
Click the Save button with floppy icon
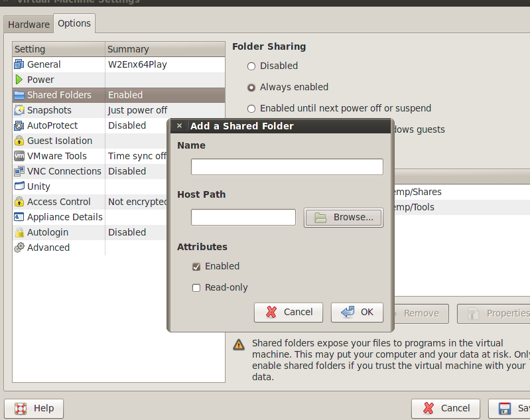(509, 409)
